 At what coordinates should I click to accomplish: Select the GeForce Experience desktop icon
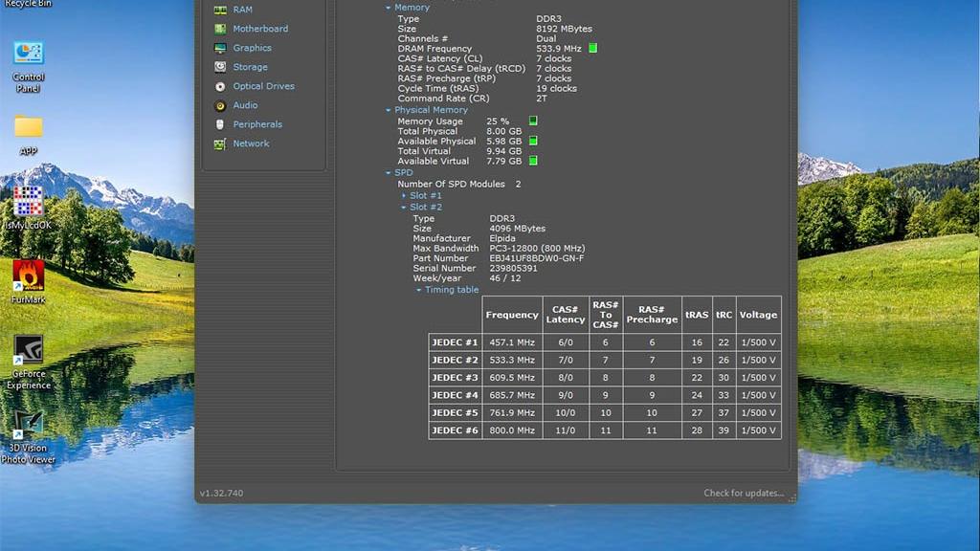pyautogui.click(x=28, y=350)
